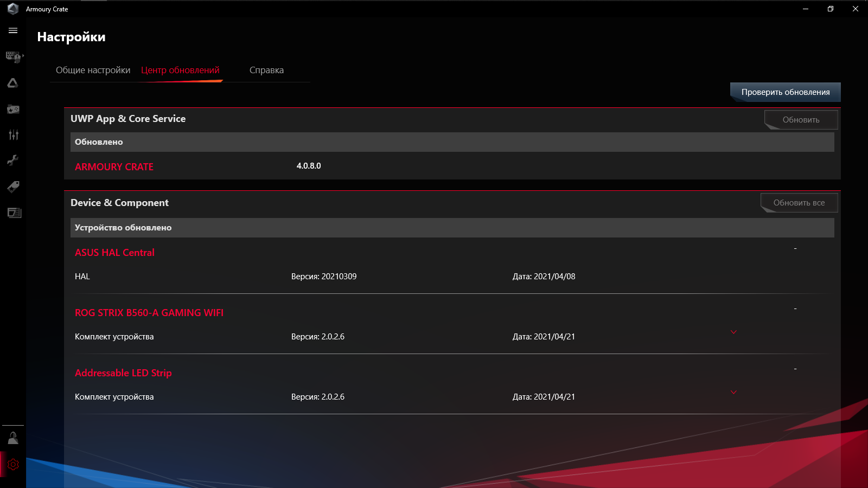Open the user account profile icon
The height and width of the screenshot is (488, 868).
pos(13,438)
